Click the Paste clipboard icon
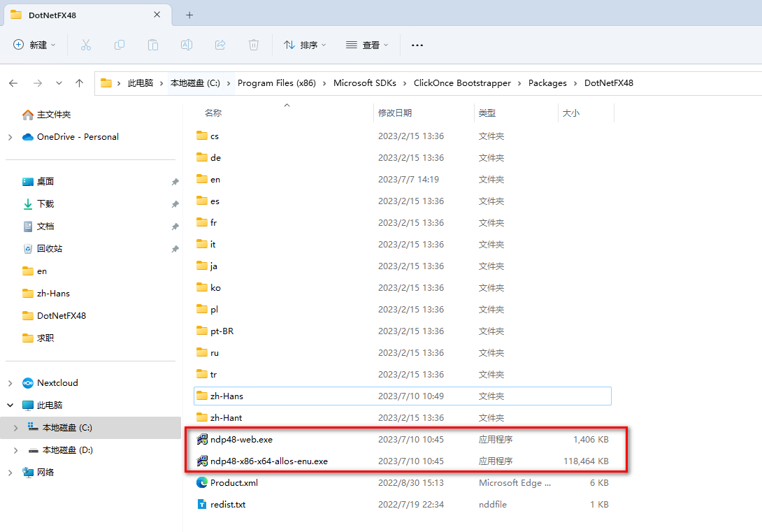 pos(152,45)
